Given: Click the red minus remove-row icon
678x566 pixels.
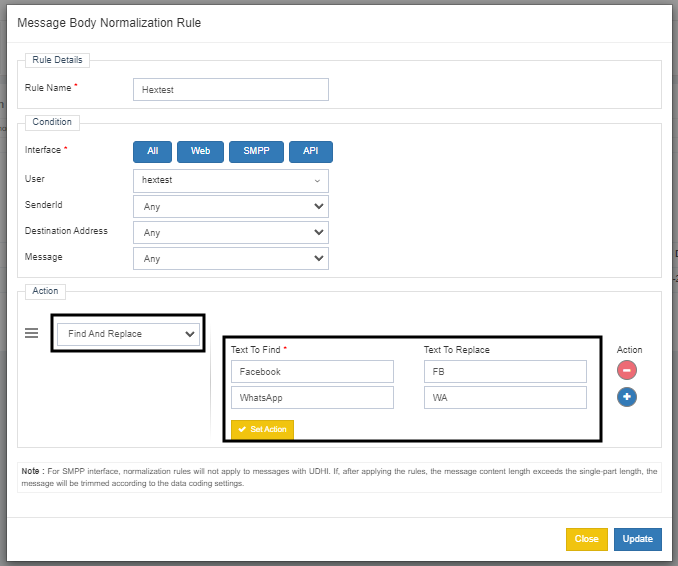Looking at the screenshot, I should [x=628, y=370].
